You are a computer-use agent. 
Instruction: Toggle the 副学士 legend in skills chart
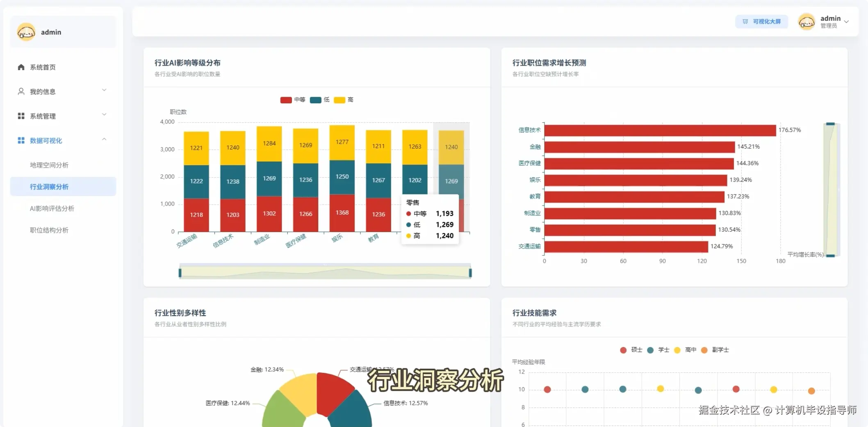[x=715, y=350]
